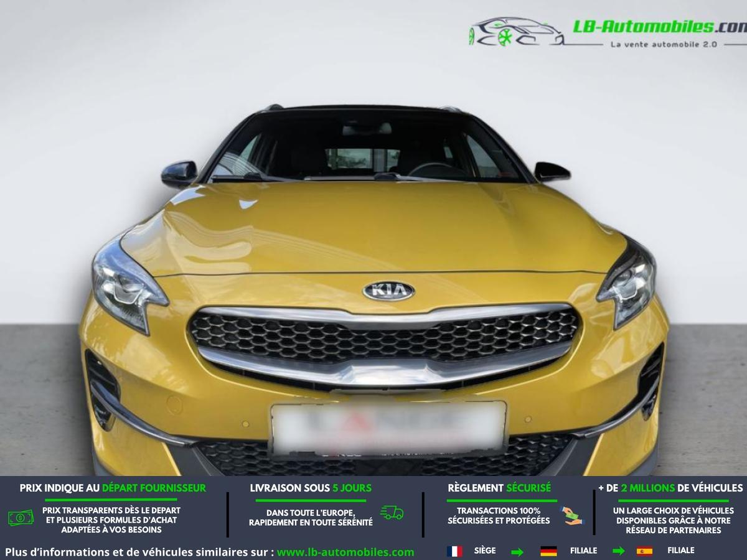Click the green delivery truck icon
Screen dimensions: 747x560
(392, 513)
